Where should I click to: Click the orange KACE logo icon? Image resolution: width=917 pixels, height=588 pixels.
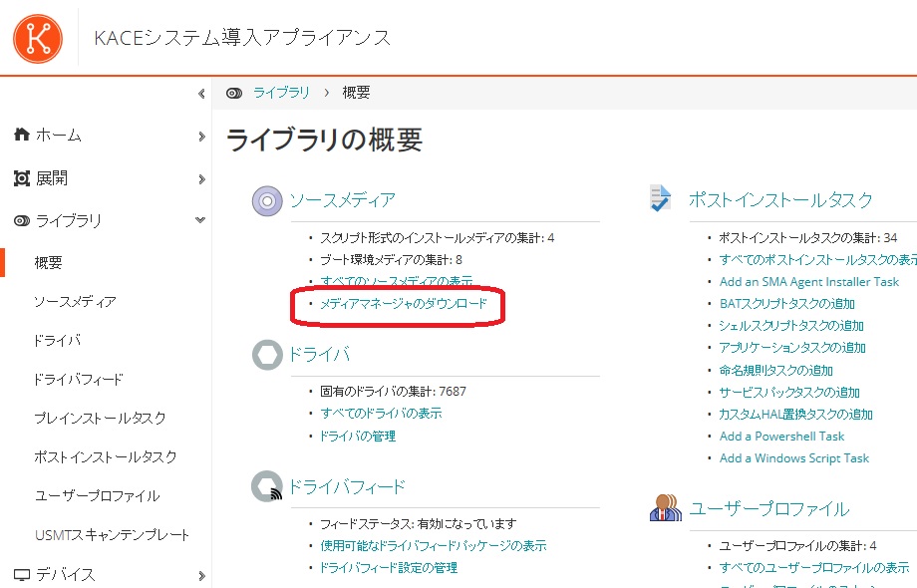(x=38, y=39)
